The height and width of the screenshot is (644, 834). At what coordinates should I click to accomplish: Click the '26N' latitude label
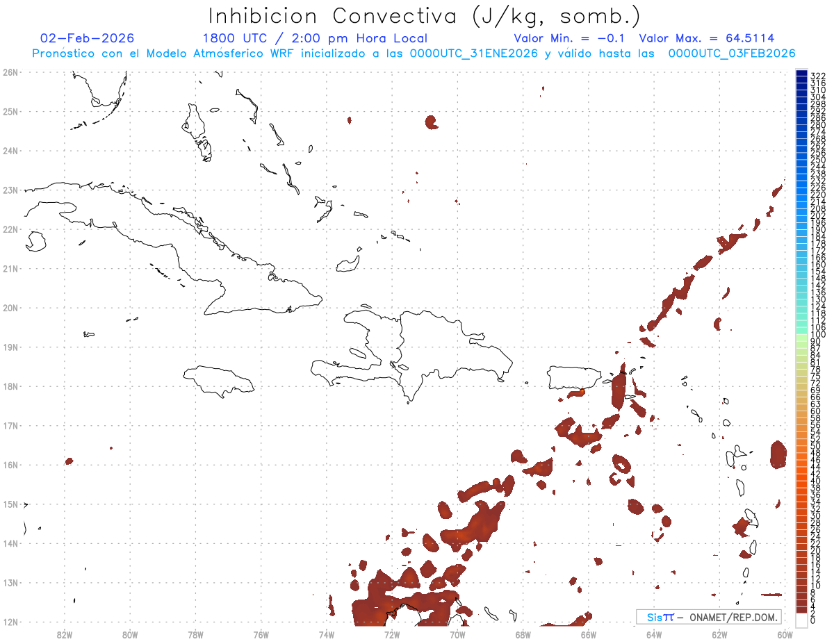pyautogui.click(x=10, y=72)
